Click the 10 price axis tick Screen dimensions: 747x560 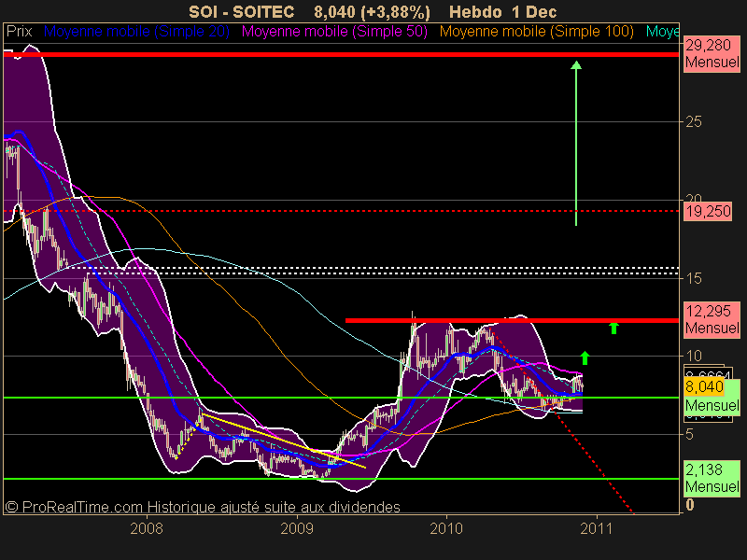[694, 356]
